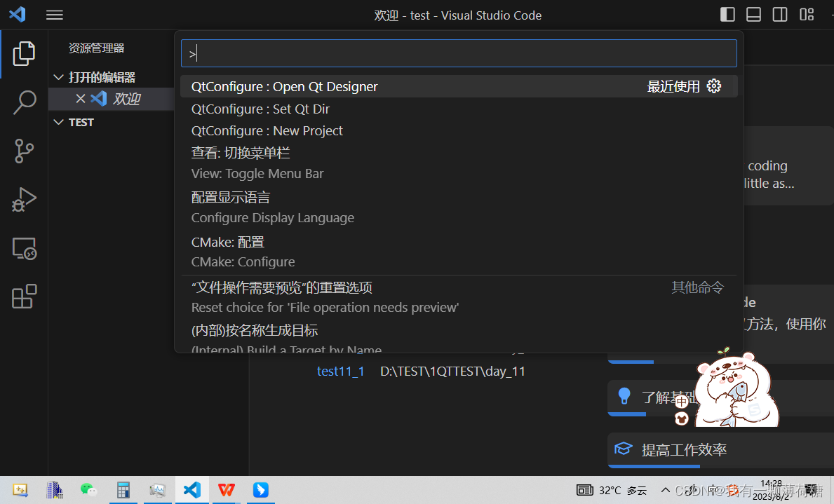
Task: Click the 最近使用 label in palette
Action: pos(673,87)
